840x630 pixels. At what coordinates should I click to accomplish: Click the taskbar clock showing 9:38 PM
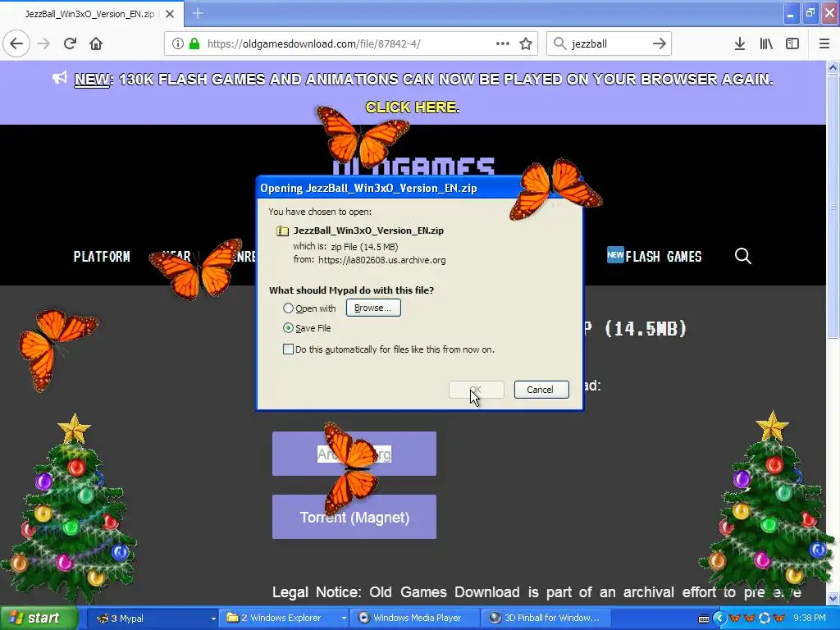(809, 619)
